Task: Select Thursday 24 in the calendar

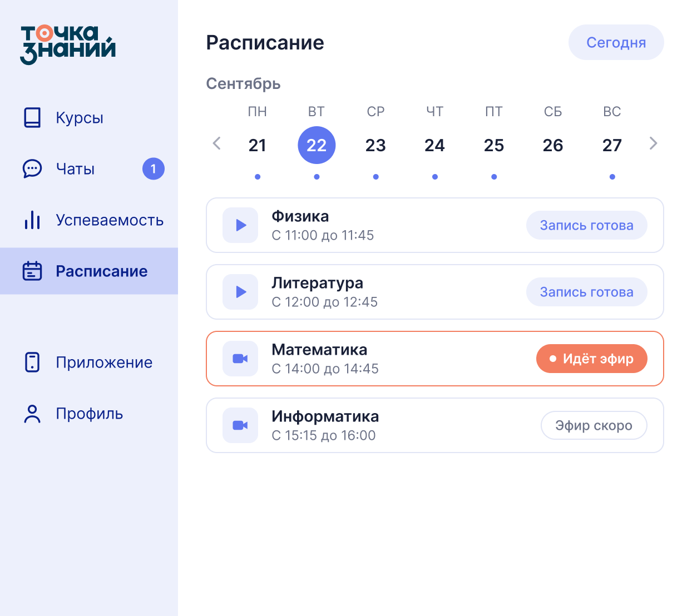Action: pos(434,145)
